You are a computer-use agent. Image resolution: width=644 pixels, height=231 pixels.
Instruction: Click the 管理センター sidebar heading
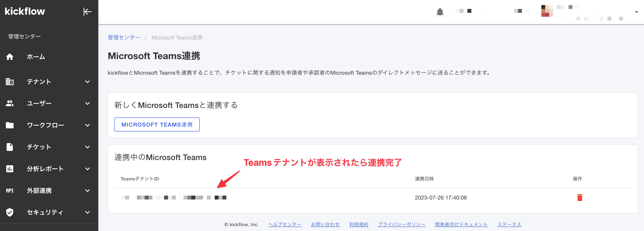(x=24, y=37)
